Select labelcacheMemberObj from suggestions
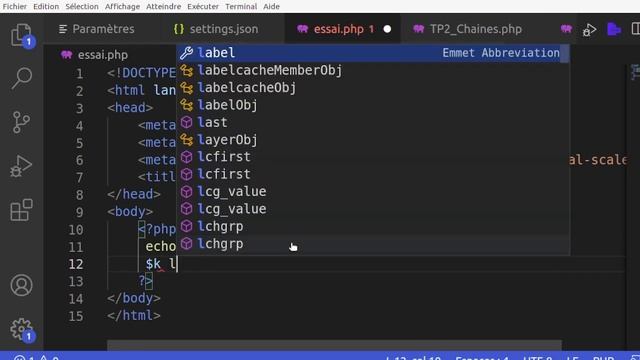 click(373, 71)
